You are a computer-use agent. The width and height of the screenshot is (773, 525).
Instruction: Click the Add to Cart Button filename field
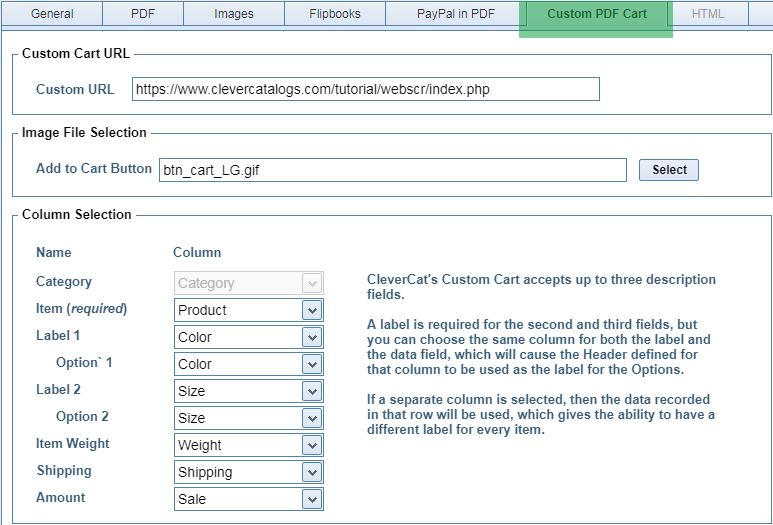tap(392, 170)
